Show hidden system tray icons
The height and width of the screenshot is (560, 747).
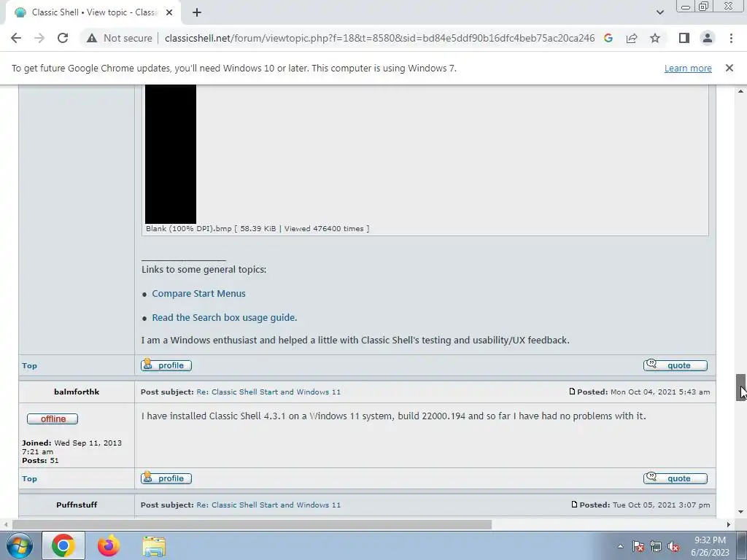pyautogui.click(x=620, y=546)
